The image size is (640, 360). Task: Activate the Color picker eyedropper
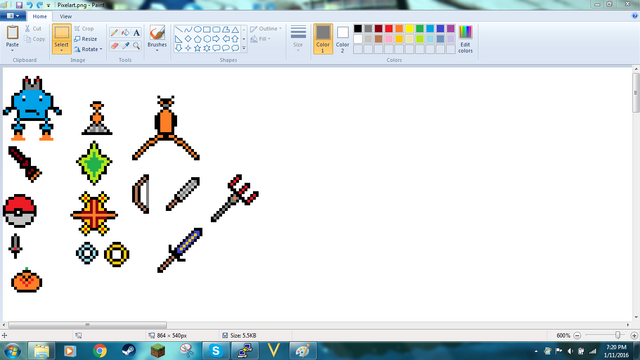125,46
